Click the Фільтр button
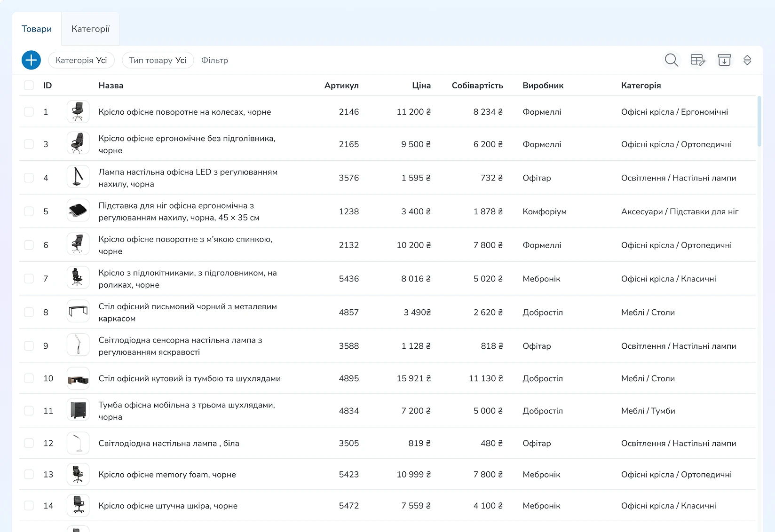 215,60
